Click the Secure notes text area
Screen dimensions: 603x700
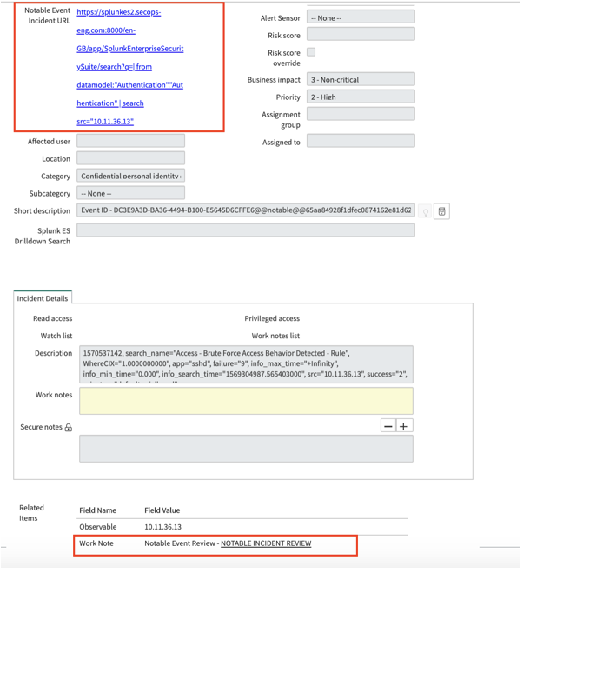click(x=246, y=449)
